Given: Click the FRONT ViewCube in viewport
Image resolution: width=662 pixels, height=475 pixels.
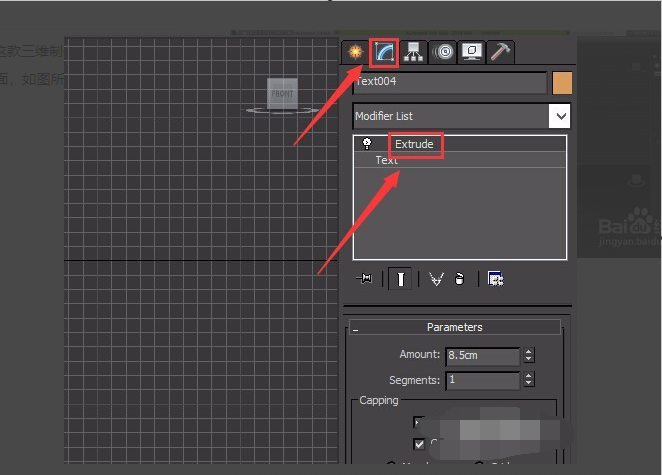Looking at the screenshot, I should tap(282, 93).
